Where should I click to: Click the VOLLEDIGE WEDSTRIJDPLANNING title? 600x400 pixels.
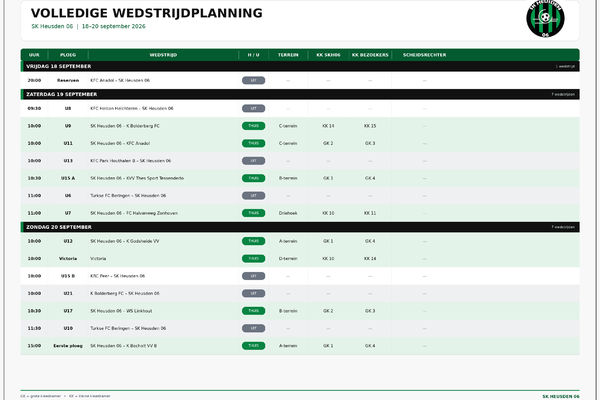(147, 13)
